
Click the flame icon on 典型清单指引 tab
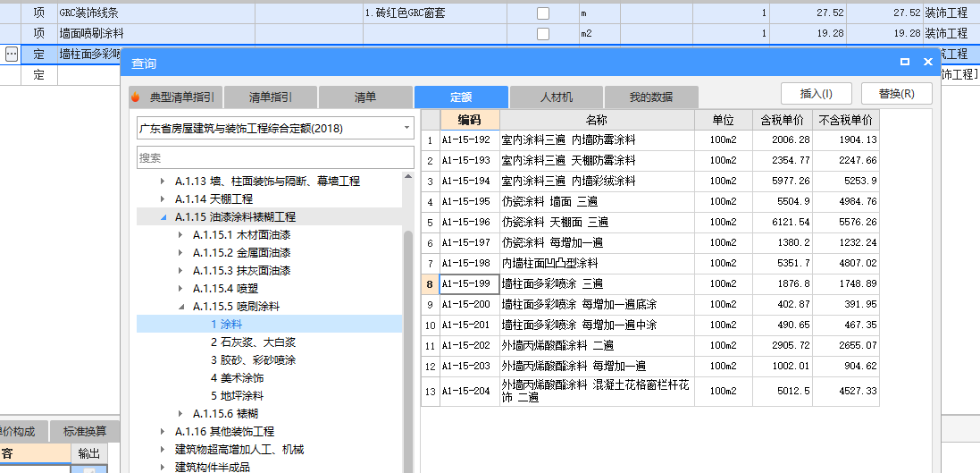(x=135, y=97)
